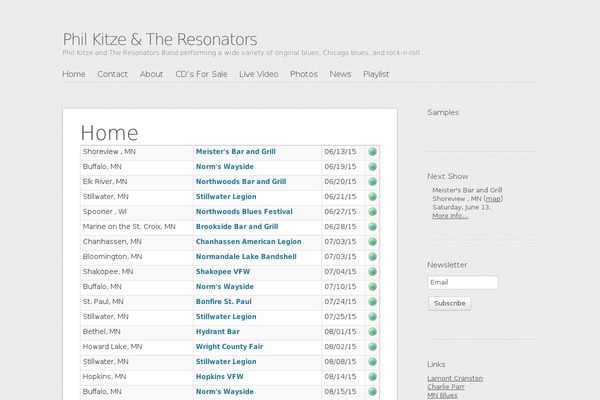Visit the CD's For Sale page
The height and width of the screenshot is (400, 600).
pyautogui.click(x=201, y=74)
